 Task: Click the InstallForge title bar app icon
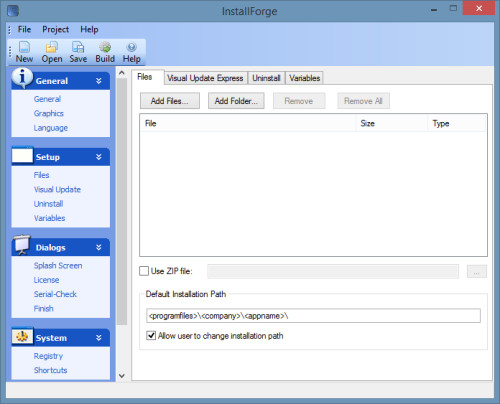13,10
